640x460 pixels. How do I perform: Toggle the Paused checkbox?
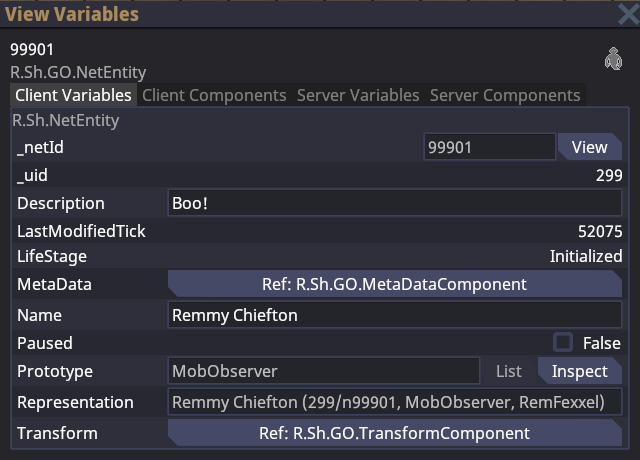pyautogui.click(x=564, y=342)
